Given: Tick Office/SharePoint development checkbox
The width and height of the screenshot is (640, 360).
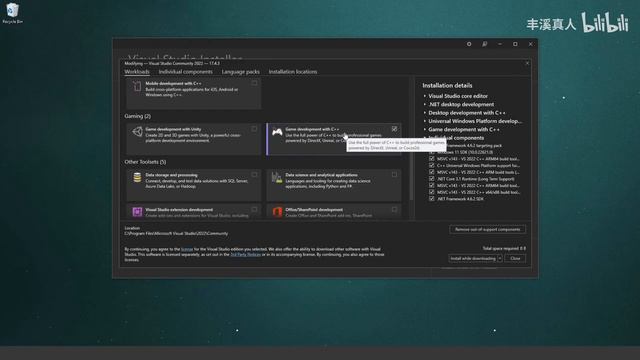Looking at the screenshot, I should [394, 209].
